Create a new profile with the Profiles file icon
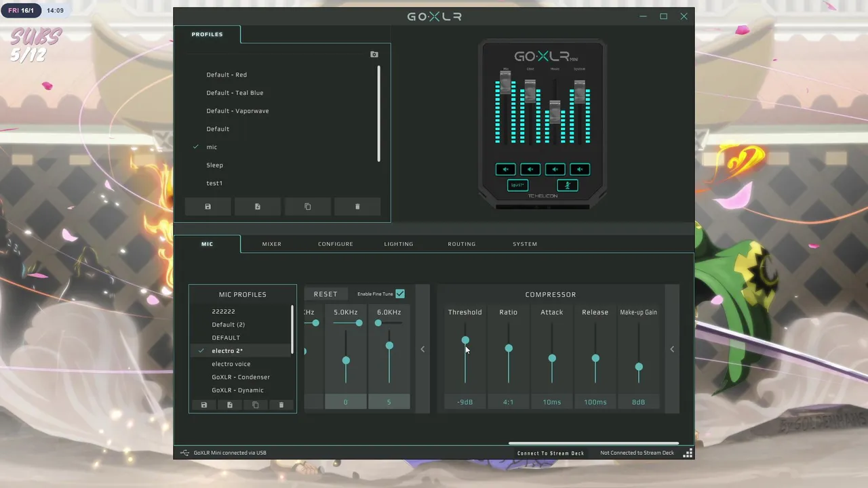Screen dimensions: 868x488 (x=258, y=207)
